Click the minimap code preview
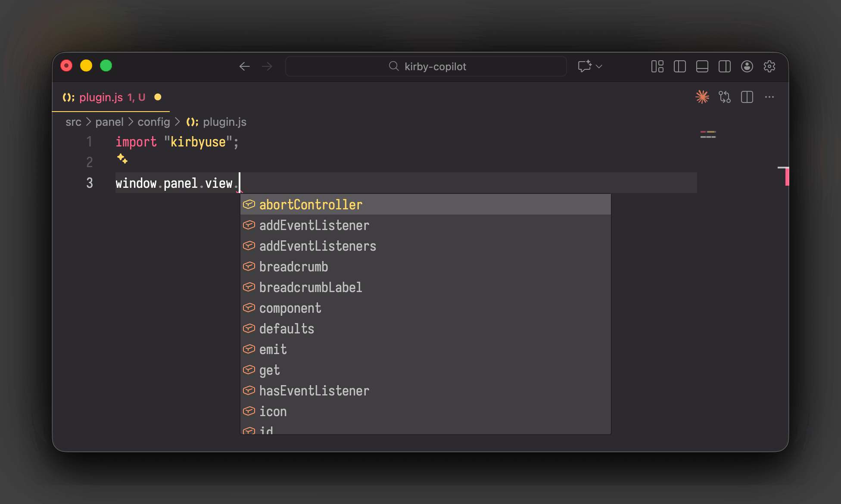The width and height of the screenshot is (841, 504). 708,134
